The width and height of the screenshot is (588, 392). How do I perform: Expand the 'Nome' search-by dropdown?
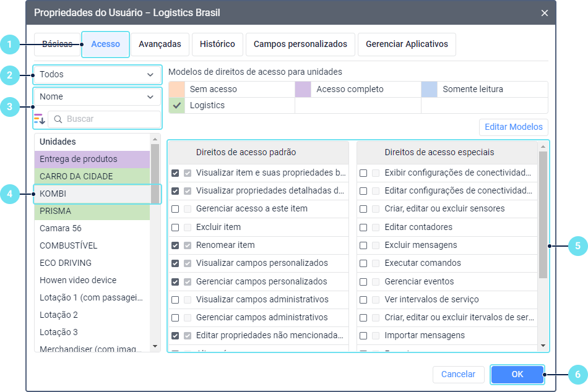97,97
